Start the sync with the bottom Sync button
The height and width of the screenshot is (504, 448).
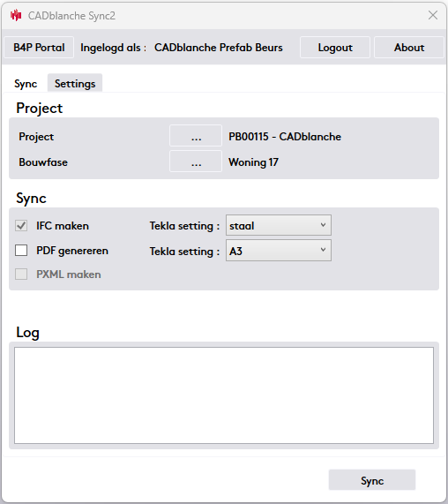point(372,480)
